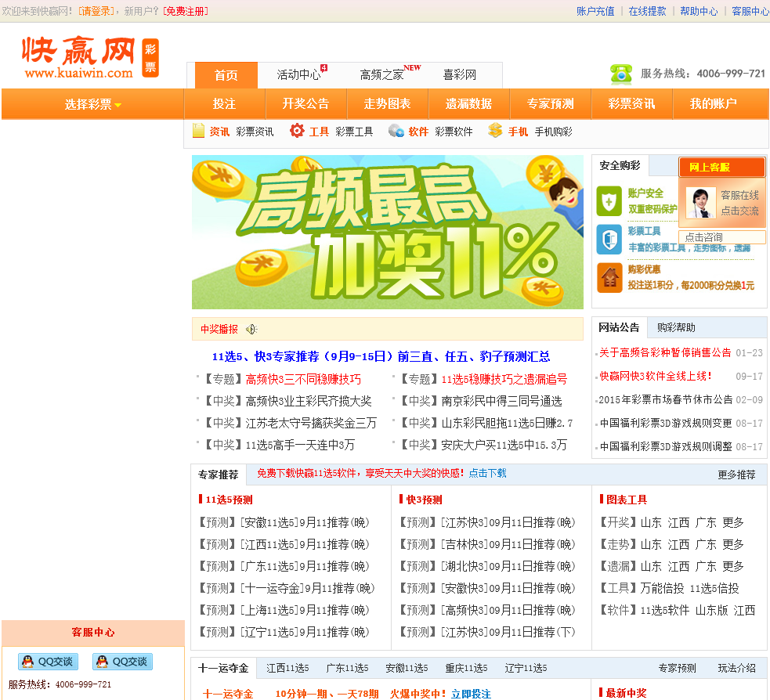The image size is (770, 700).
Task: Open 走势图表 in navigation bar
Action: coord(388,103)
